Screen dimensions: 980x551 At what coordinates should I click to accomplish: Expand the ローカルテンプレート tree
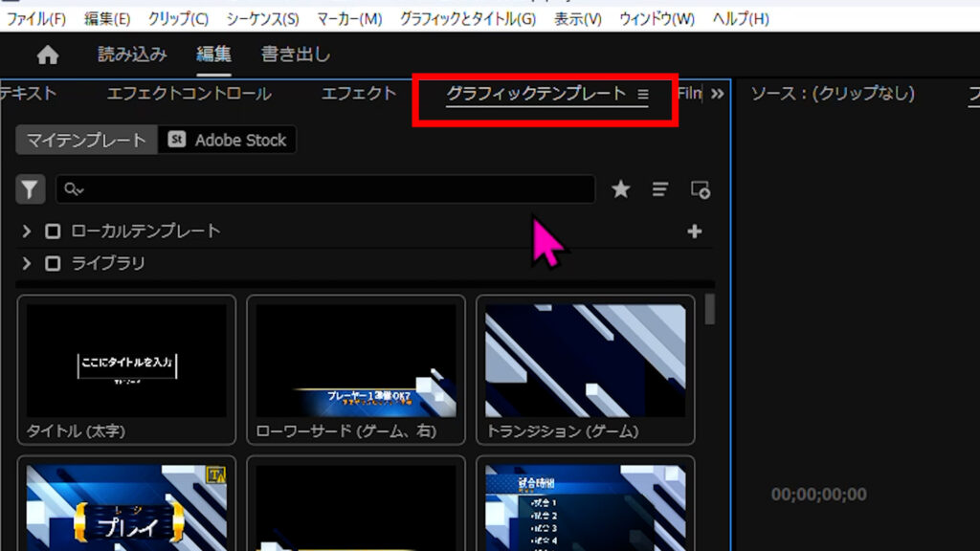[x=27, y=231]
